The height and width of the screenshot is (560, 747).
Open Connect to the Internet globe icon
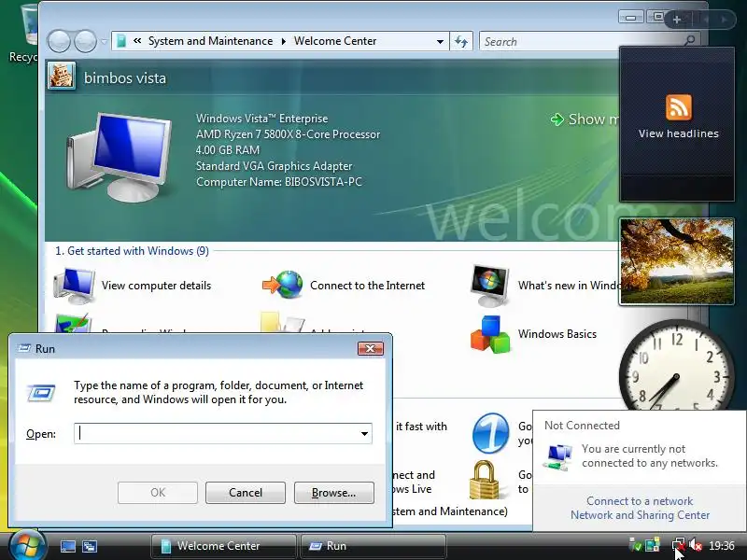283,285
